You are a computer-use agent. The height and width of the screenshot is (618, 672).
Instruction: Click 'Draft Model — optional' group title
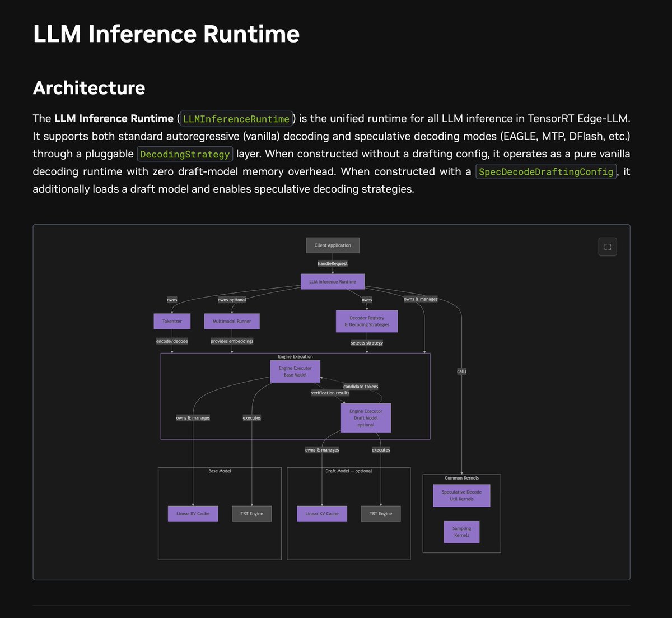(x=348, y=471)
